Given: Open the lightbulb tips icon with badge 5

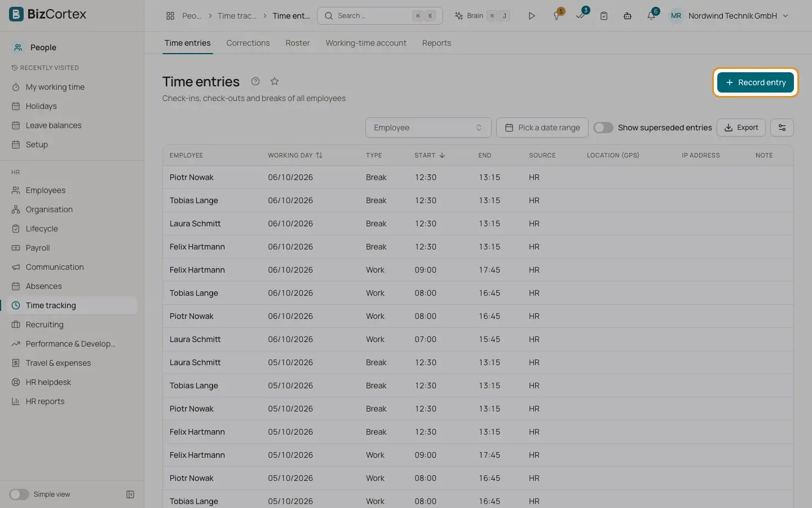Looking at the screenshot, I should click(x=557, y=16).
